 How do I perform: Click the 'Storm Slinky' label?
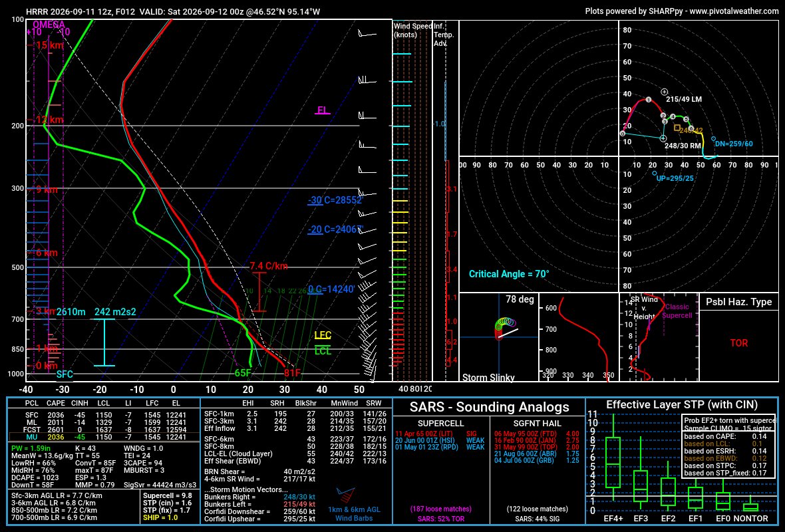[x=488, y=377]
